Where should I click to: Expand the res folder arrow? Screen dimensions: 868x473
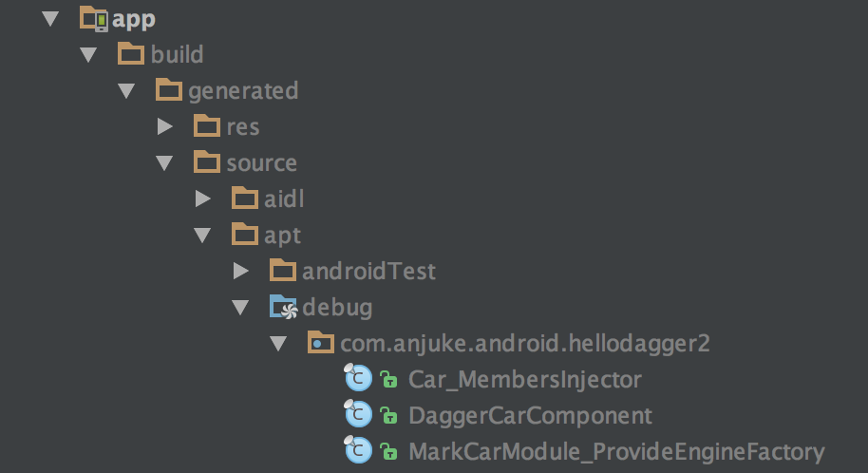[165, 126]
